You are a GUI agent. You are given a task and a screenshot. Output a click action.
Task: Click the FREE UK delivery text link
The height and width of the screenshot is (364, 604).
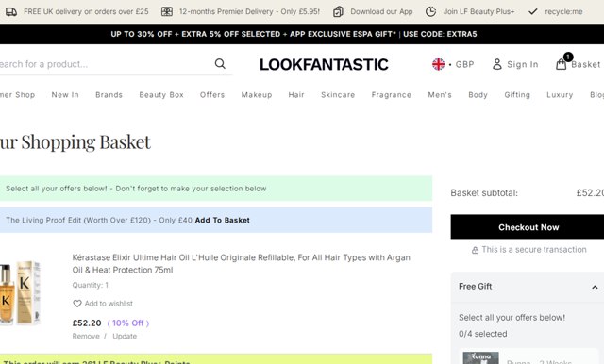point(86,11)
